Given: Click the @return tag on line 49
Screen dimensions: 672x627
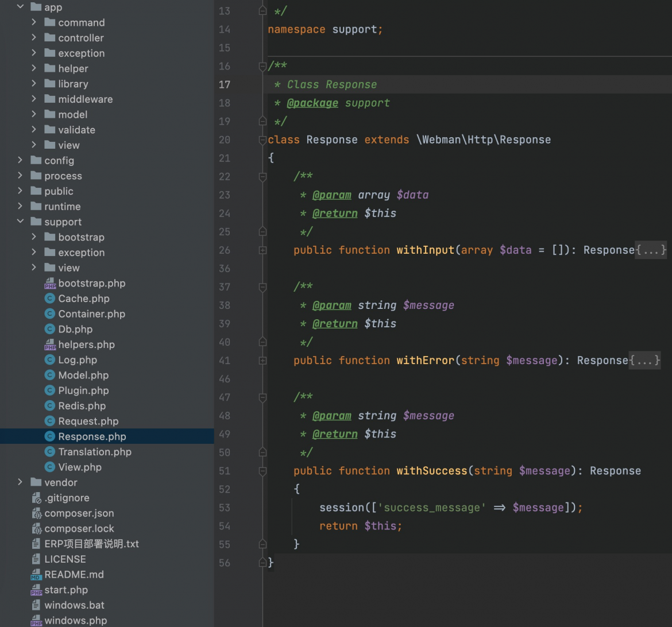Looking at the screenshot, I should [x=335, y=434].
